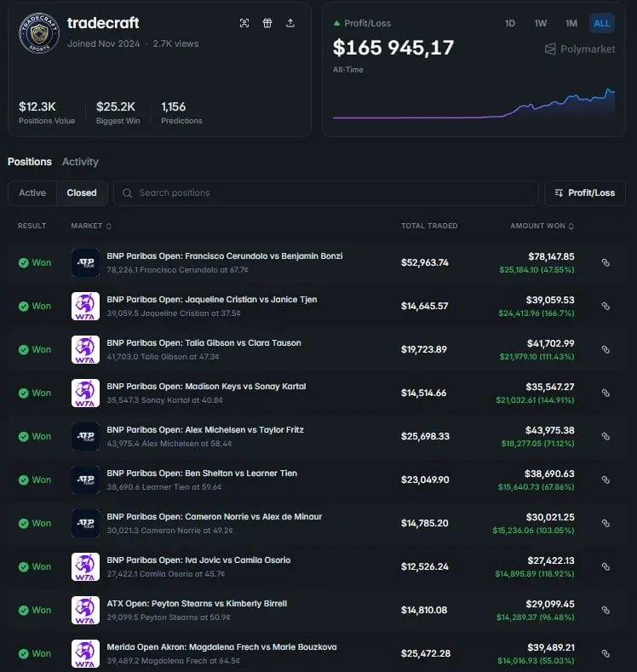Click the $78,147.85 amount won value
Screen dimensions: 637x672
point(551,256)
